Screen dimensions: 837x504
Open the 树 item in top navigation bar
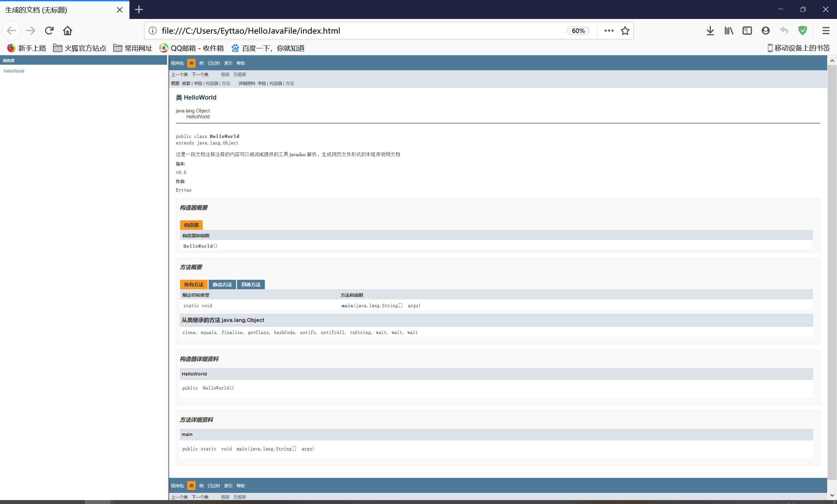click(201, 63)
